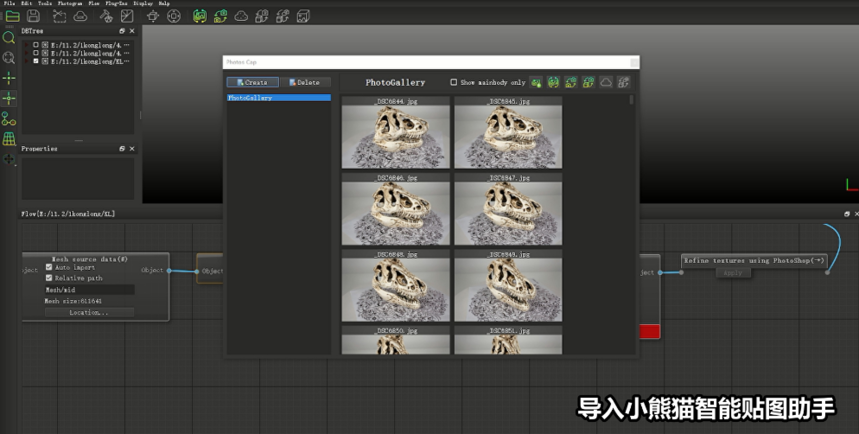Screen dimensions: 859x434
Task: Click the zoom-to-fit magnifier icon in left sidebar
Action: coord(9,58)
